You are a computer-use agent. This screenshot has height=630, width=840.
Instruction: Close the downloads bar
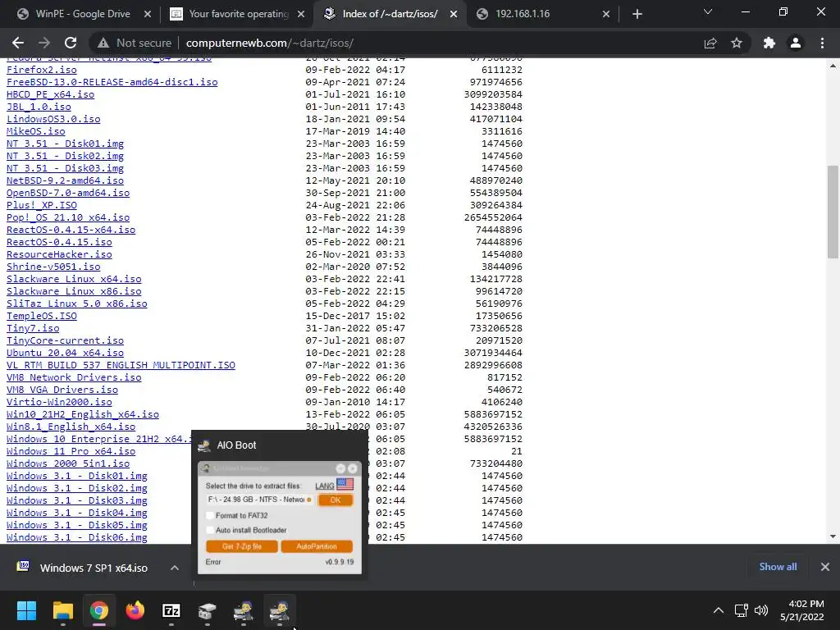point(825,567)
